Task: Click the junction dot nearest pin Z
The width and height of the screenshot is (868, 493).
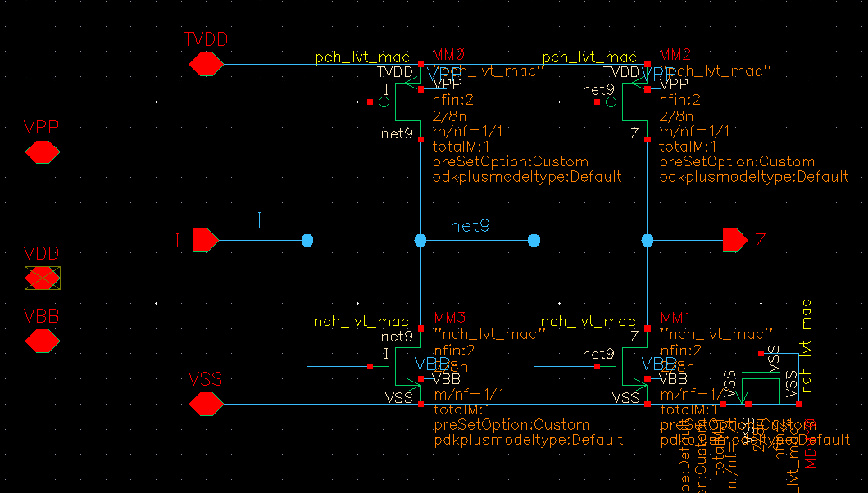Action: 648,240
